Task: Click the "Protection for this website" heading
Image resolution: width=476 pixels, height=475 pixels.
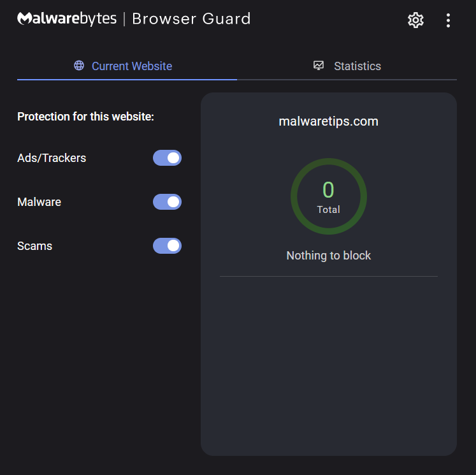Action: pos(86,117)
